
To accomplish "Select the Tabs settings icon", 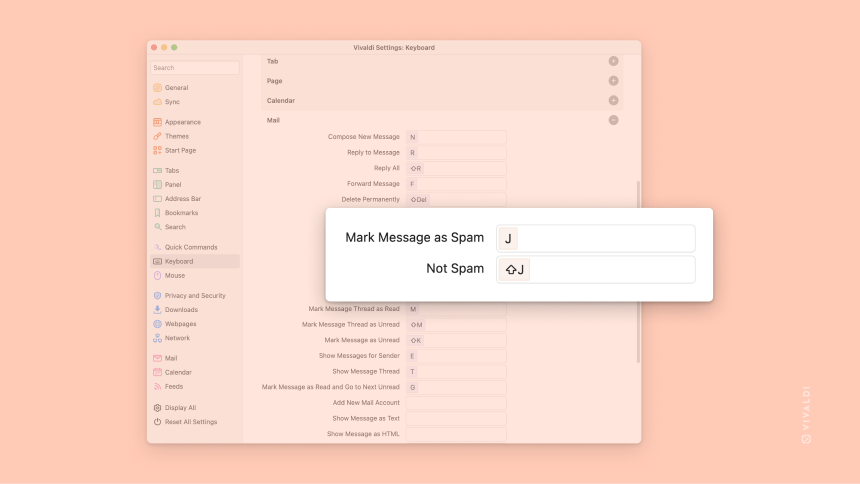I will 157,171.
